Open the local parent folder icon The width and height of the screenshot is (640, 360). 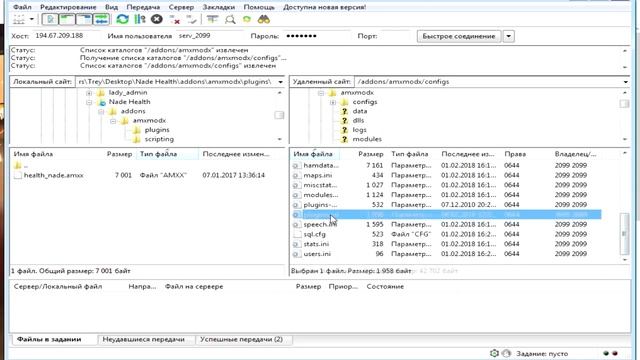click(18, 165)
